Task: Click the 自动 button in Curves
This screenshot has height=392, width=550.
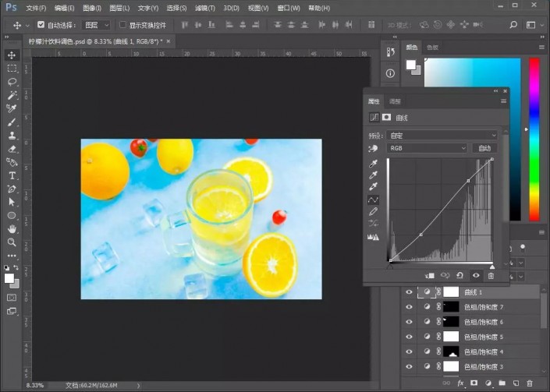Action: click(x=484, y=148)
